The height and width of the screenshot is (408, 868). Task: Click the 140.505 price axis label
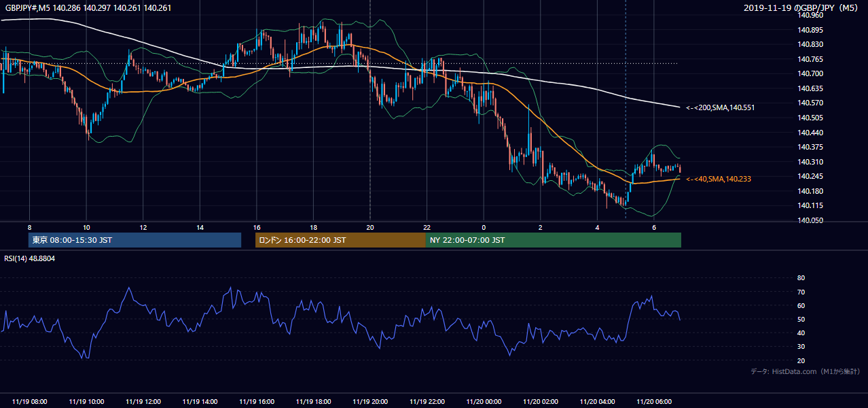810,118
